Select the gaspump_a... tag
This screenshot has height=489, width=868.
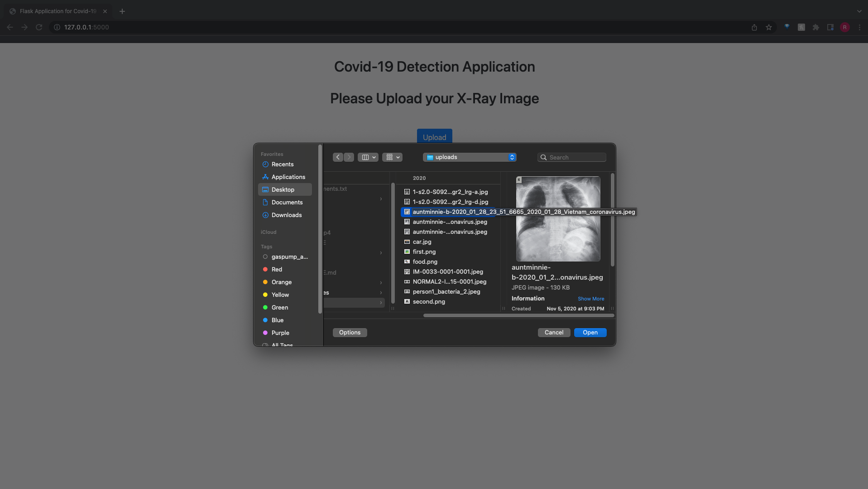pyautogui.click(x=285, y=257)
